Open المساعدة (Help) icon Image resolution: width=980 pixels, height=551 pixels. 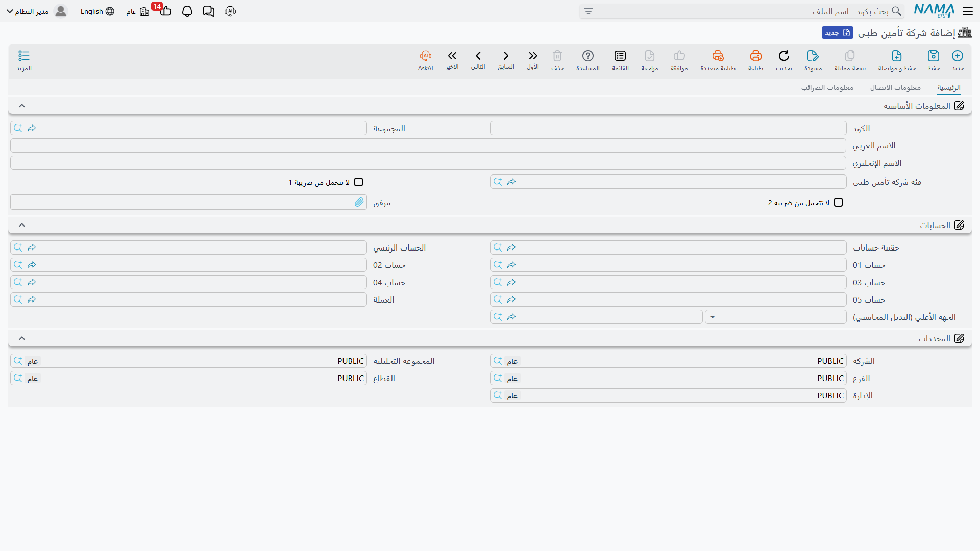tap(588, 56)
